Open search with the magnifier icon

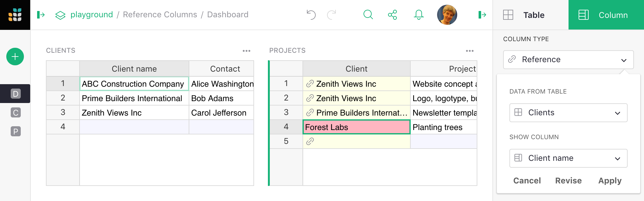368,14
